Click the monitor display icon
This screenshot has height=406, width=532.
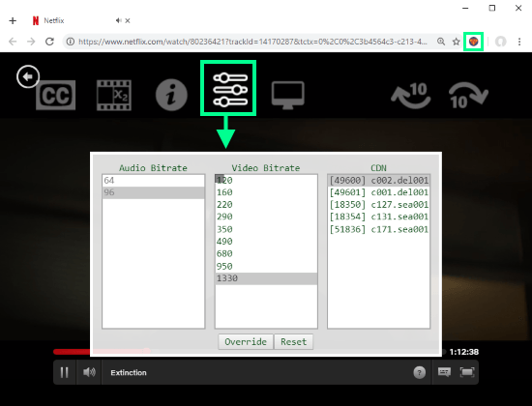click(x=287, y=96)
